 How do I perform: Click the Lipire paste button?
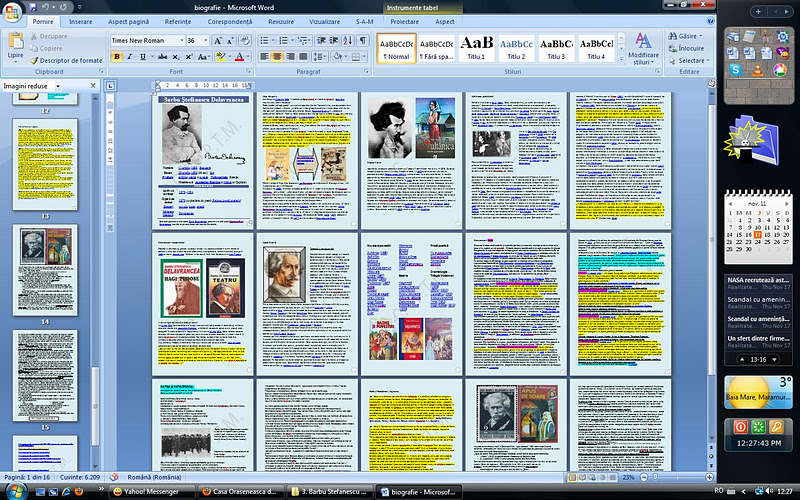pos(15,47)
